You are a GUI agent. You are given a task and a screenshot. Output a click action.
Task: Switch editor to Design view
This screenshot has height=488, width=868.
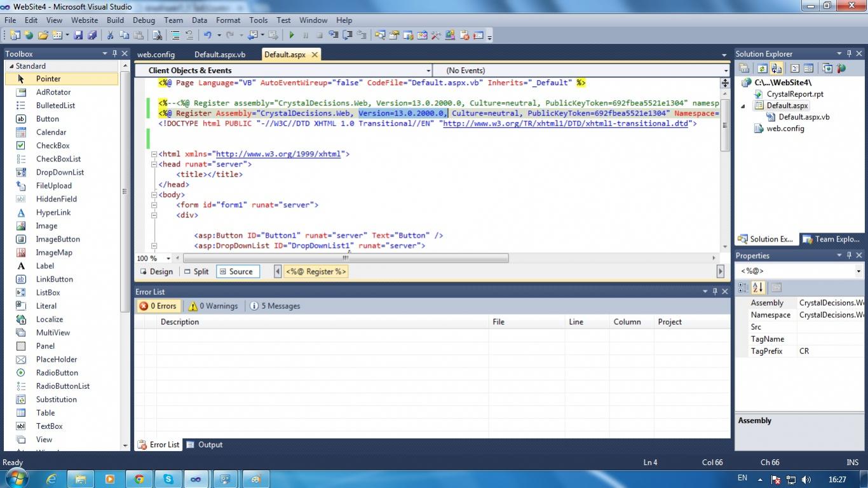click(156, 271)
